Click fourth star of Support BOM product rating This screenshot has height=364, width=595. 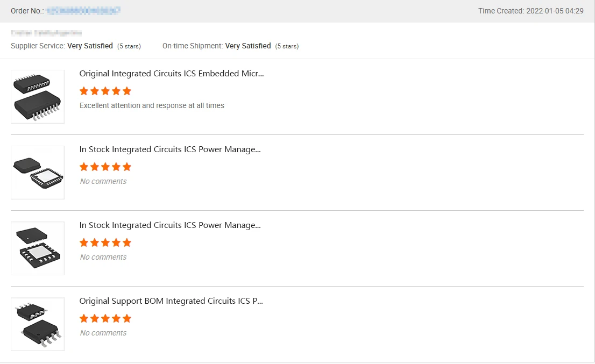(x=116, y=318)
